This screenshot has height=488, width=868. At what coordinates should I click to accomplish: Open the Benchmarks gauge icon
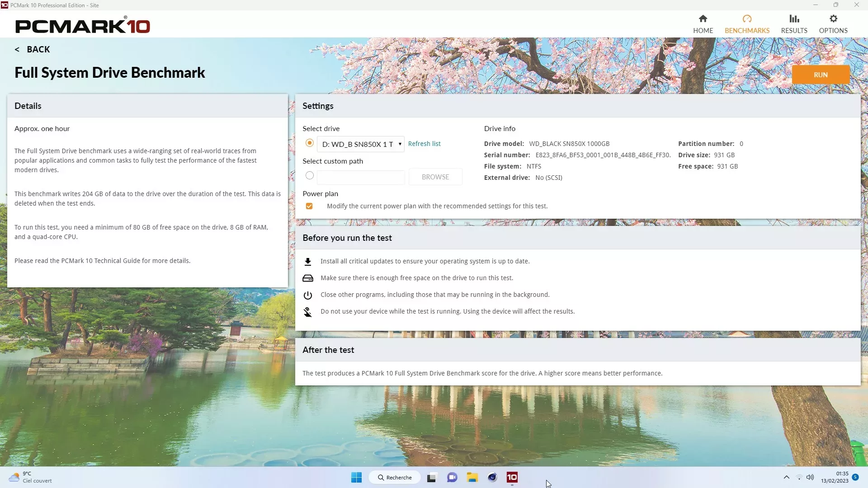click(746, 19)
